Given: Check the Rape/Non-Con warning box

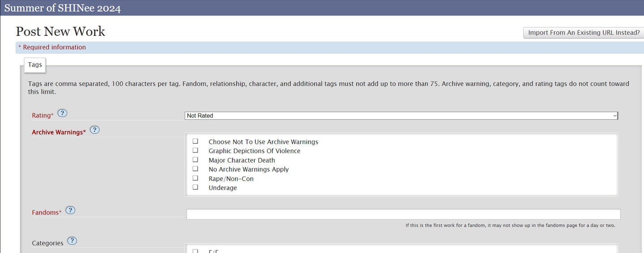Looking at the screenshot, I should click(x=195, y=178).
